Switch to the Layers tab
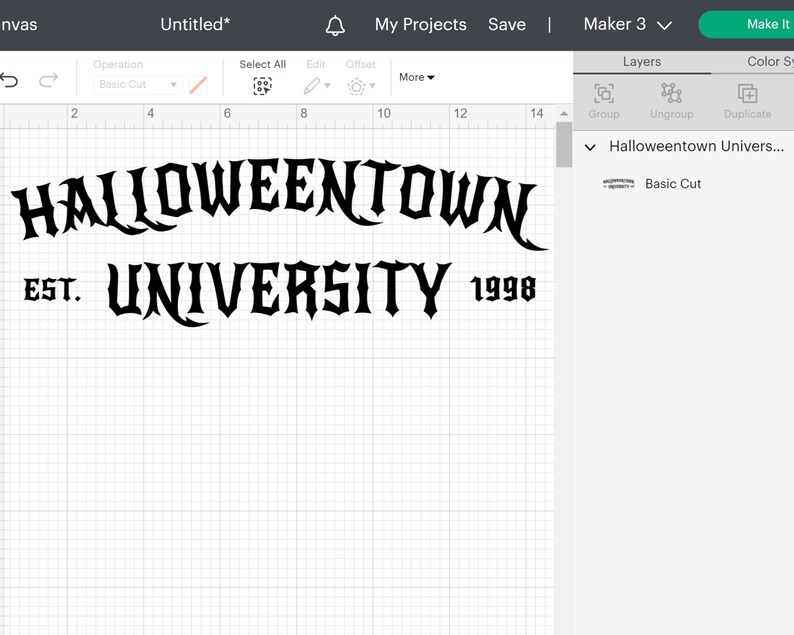This screenshot has height=635, width=794. (642, 62)
